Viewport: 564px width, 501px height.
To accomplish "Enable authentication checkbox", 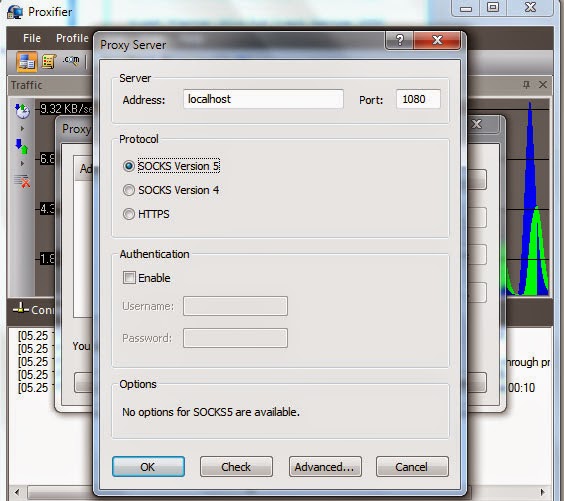I will click(129, 278).
